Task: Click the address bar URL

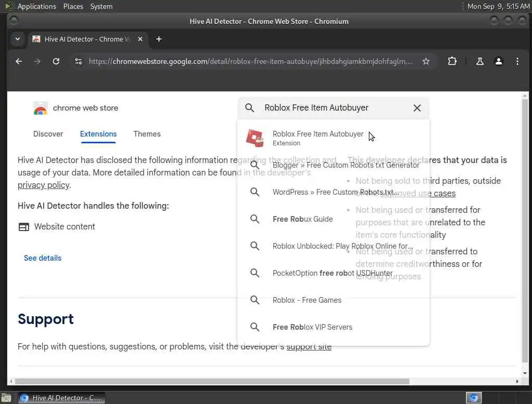Action: [x=250, y=61]
